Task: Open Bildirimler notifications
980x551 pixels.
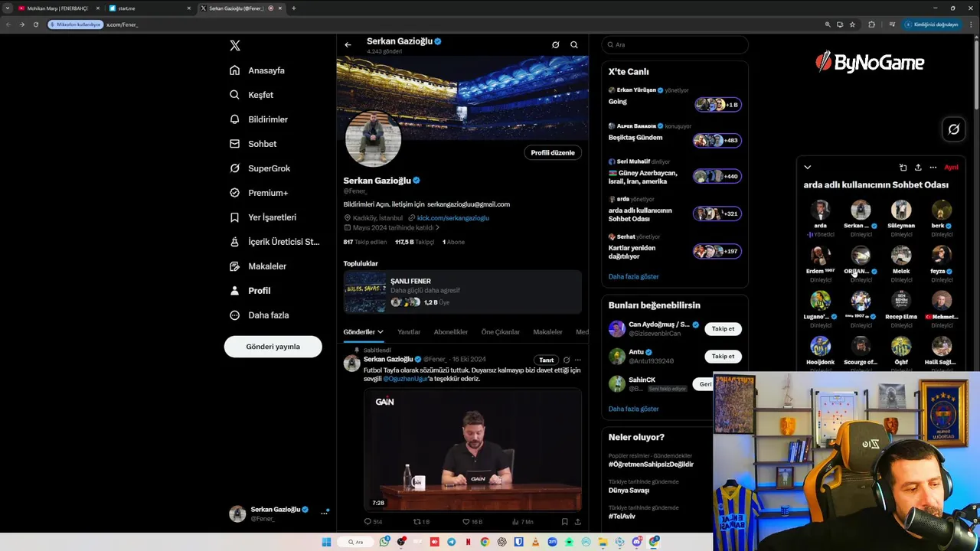Action: (x=259, y=119)
